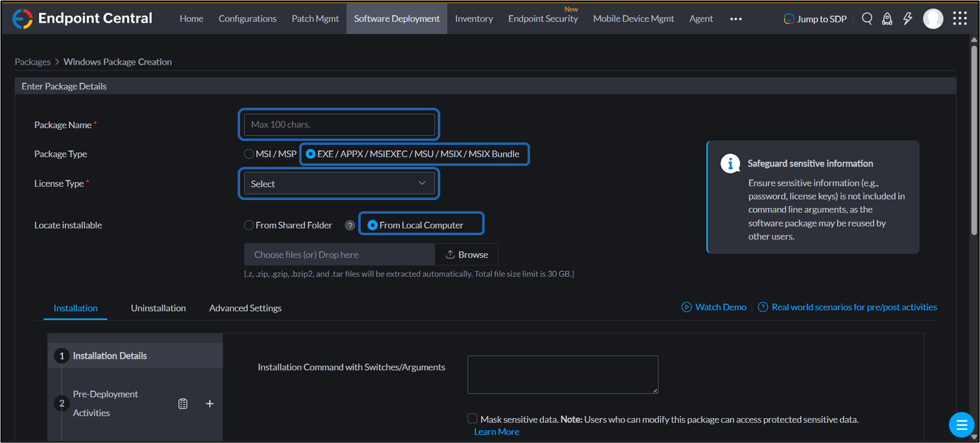Open the Inventory menu

474,19
